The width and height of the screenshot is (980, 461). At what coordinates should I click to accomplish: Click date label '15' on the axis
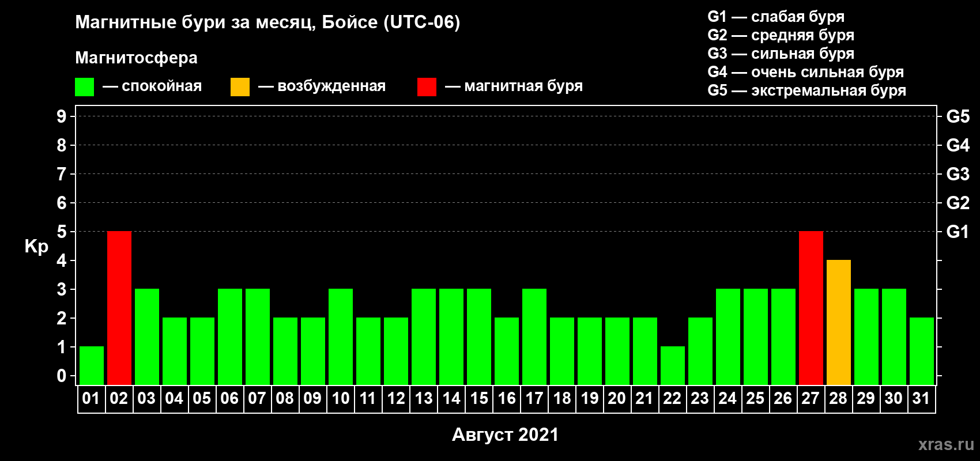(x=478, y=398)
